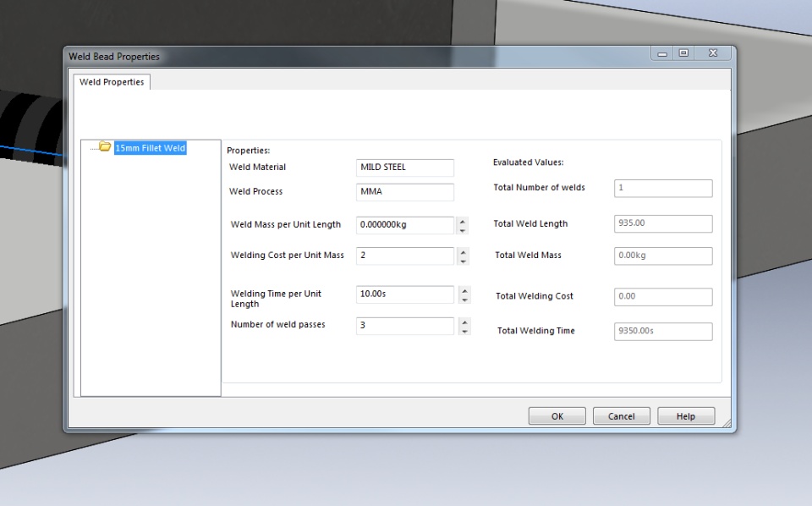This screenshot has height=506, width=812.
Task: Click the Evaluated Values heading text
Action: coord(528,162)
